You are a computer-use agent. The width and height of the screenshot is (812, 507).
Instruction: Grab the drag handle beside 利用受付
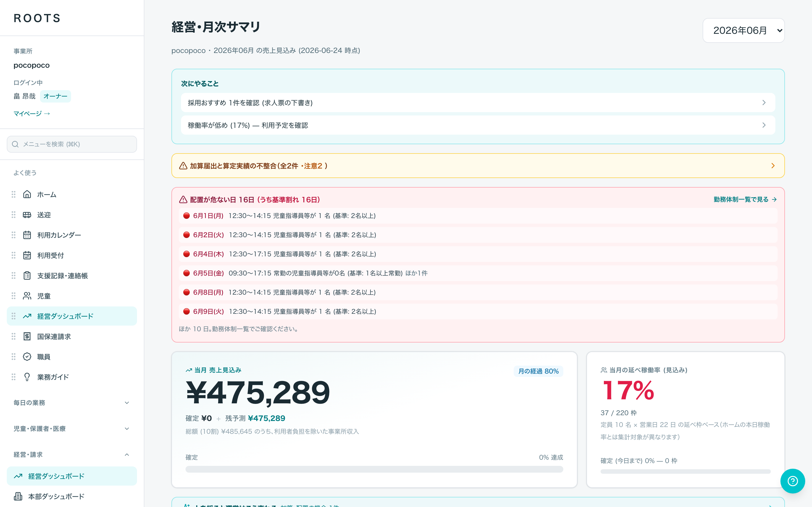(14, 255)
